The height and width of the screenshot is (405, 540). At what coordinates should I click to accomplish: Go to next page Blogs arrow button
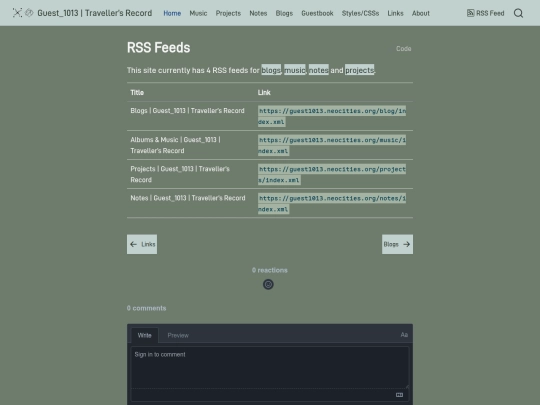[x=397, y=244]
